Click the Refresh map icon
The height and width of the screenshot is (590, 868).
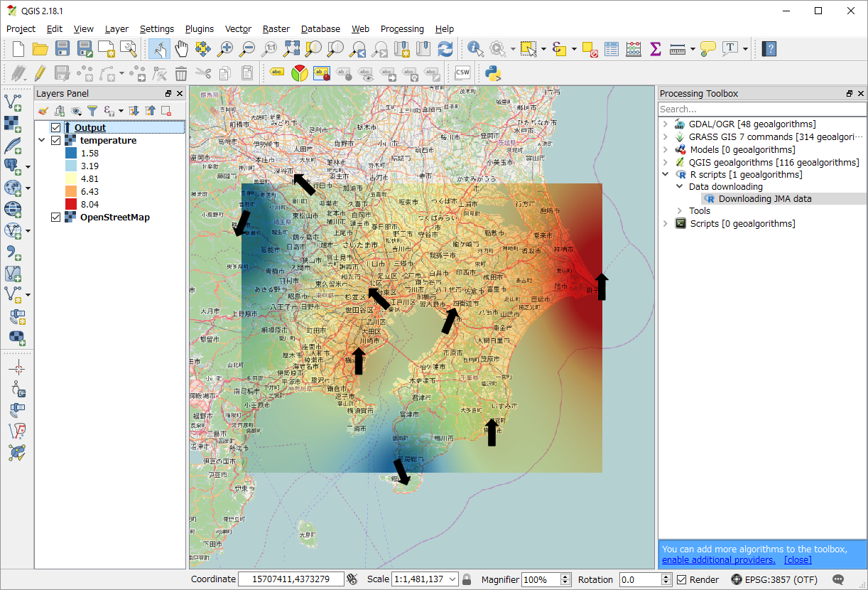point(445,49)
